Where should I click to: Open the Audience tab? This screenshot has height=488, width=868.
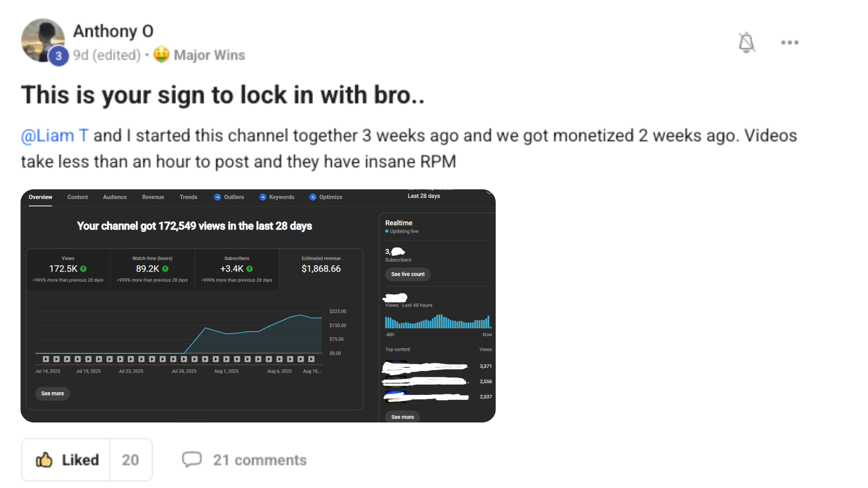(115, 197)
